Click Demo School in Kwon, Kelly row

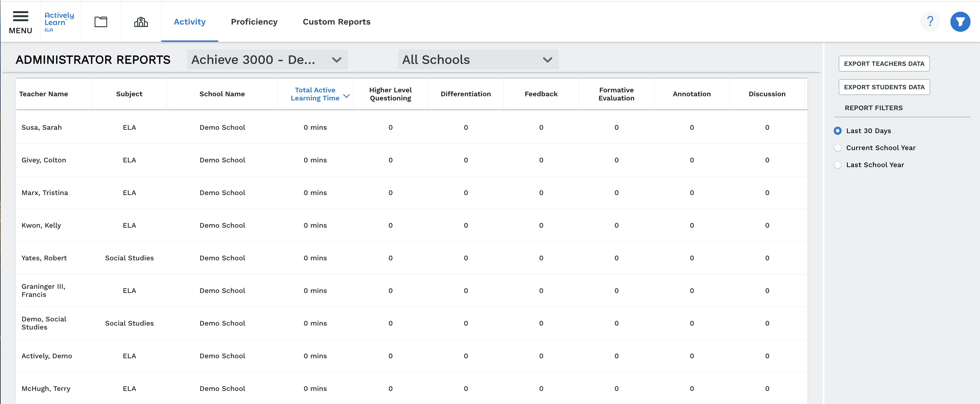(x=222, y=226)
